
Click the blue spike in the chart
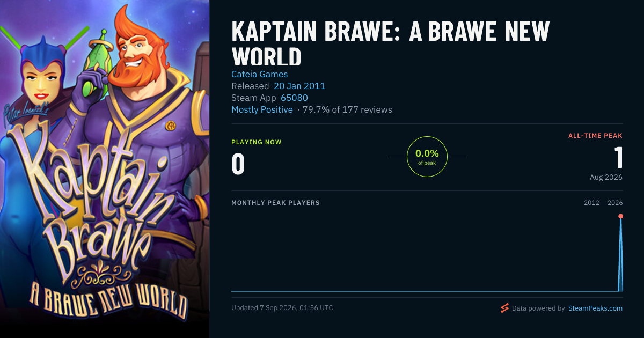coord(621,255)
